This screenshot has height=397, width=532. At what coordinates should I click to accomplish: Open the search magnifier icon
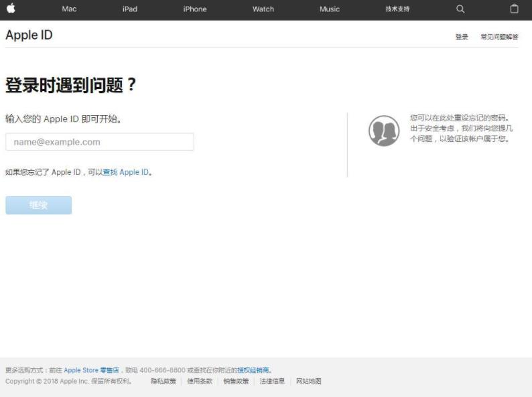click(x=460, y=9)
